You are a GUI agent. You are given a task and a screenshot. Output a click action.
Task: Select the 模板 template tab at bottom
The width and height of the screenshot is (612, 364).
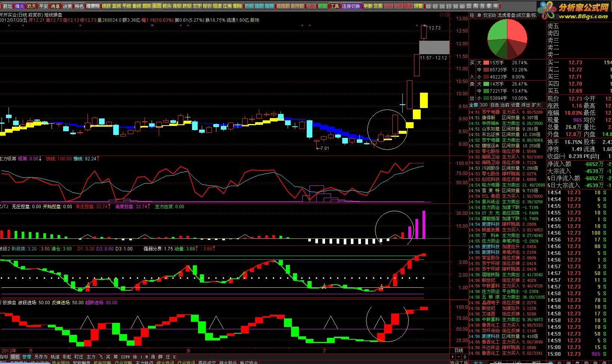(15, 357)
